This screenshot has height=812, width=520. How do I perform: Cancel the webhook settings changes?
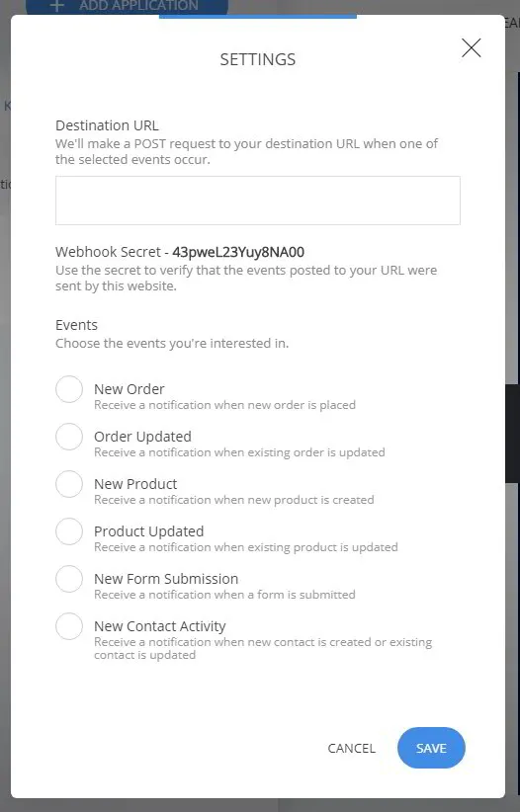coord(352,749)
